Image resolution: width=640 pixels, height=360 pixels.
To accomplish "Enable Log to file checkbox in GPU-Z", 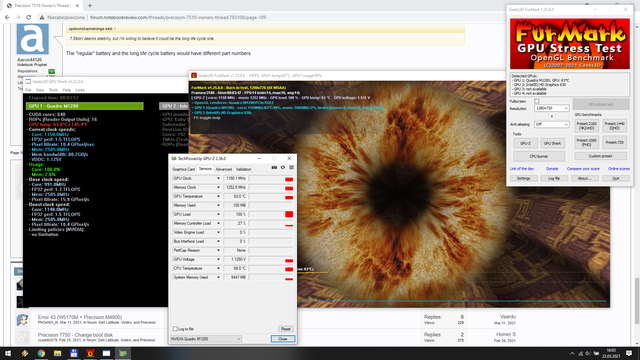I will click(x=175, y=329).
